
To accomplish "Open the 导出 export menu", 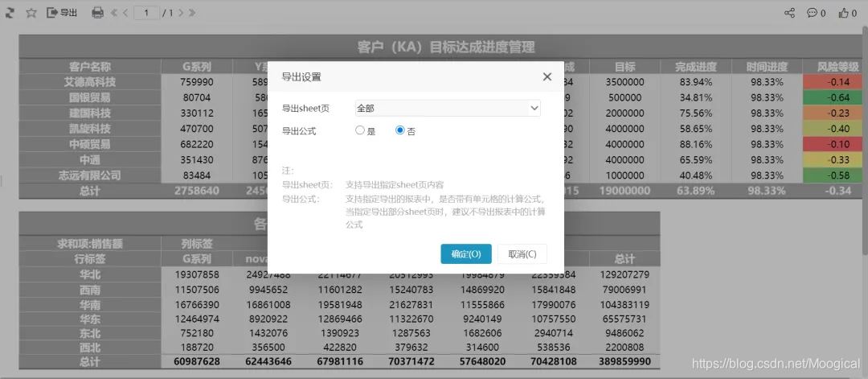I will [x=62, y=13].
